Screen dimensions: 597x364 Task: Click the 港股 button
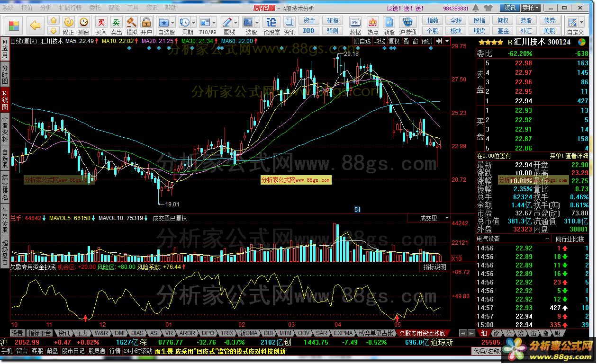[x=526, y=21]
